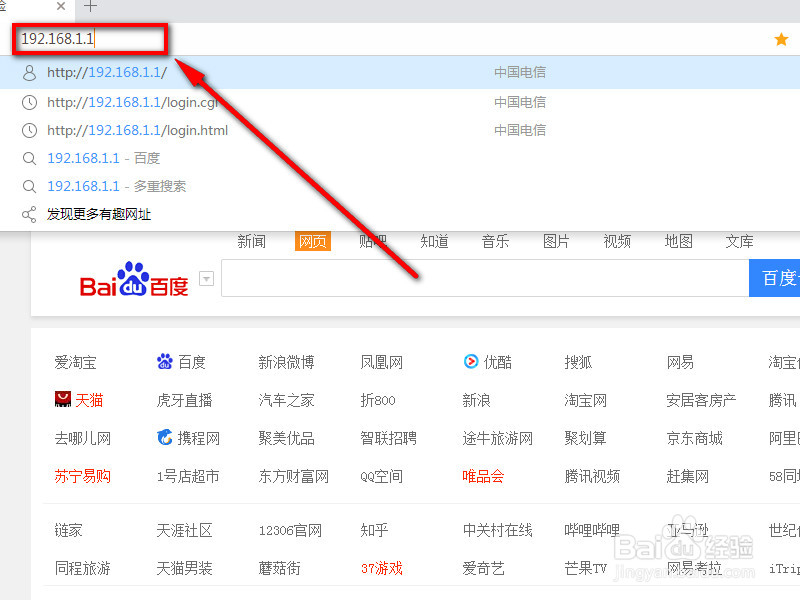The image size is (800, 600).
Task: Click the play icon beside 优酷
Action: click(x=469, y=361)
